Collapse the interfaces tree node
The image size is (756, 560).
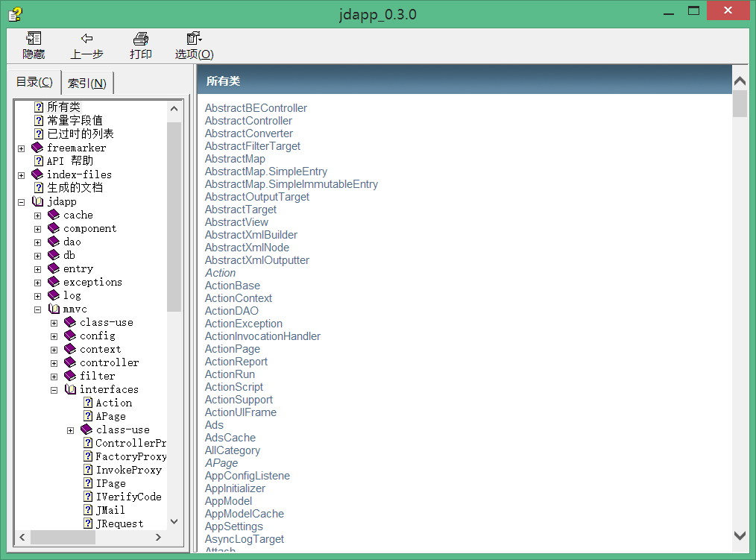(x=54, y=390)
